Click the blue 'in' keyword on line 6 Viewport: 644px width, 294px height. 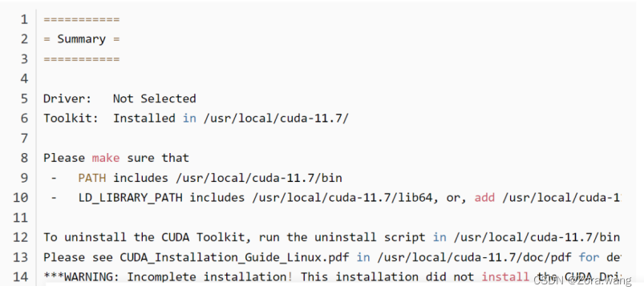pyautogui.click(x=189, y=118)
